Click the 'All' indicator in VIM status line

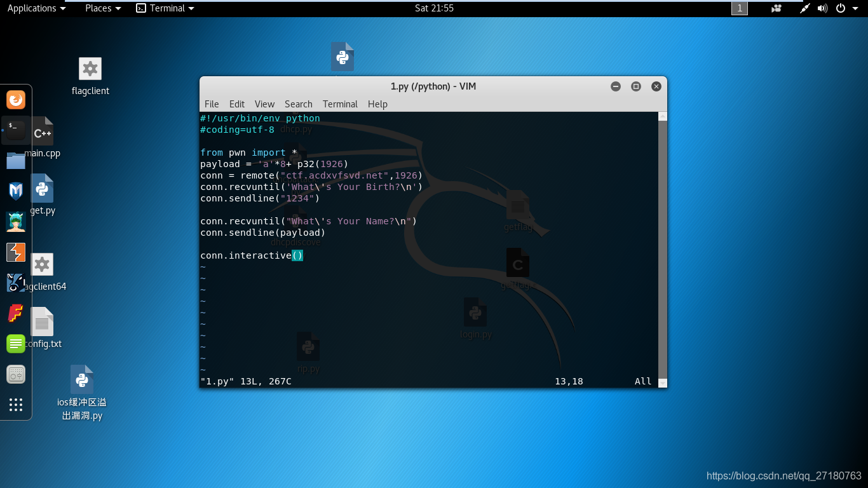coord(643,381)
